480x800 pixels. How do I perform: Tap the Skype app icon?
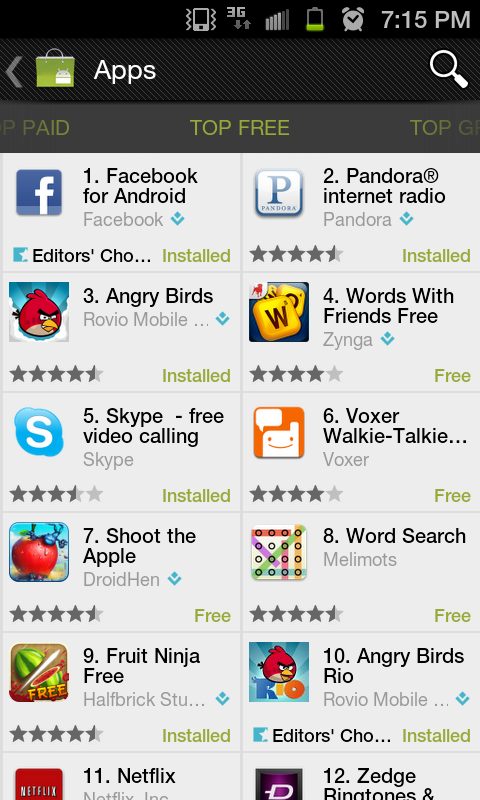39,432
